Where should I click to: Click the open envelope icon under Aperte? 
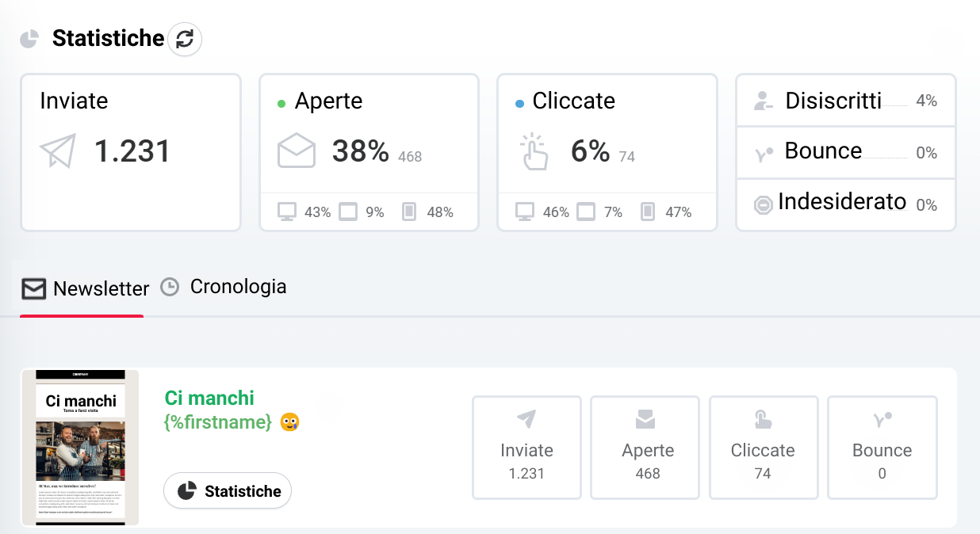pos(297,151)
